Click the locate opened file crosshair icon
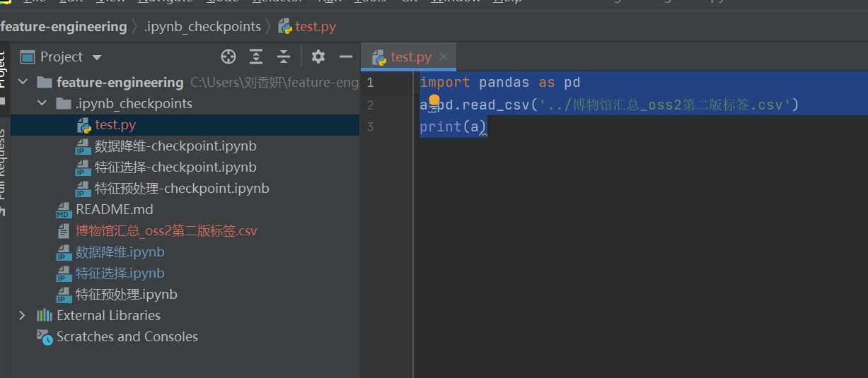 coord(228,57)
